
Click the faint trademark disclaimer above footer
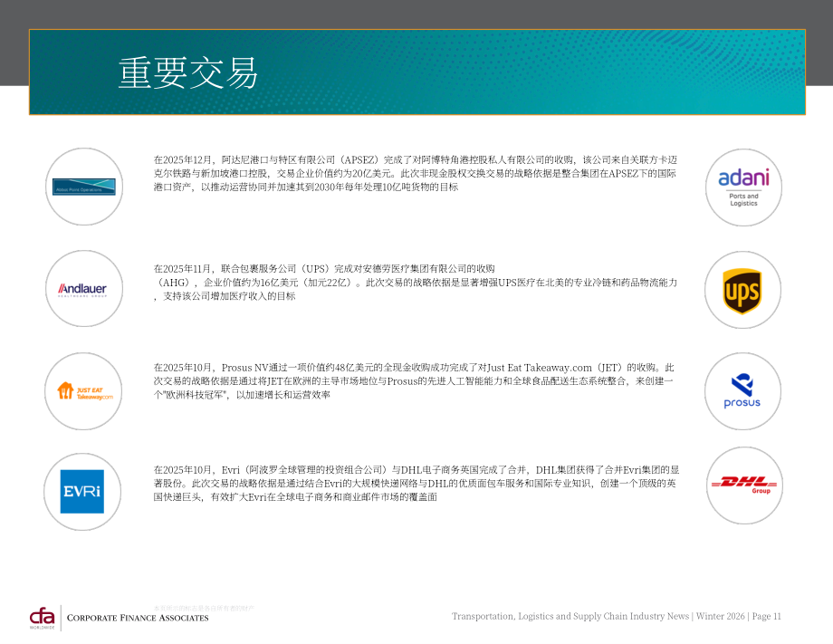point(204,608)
